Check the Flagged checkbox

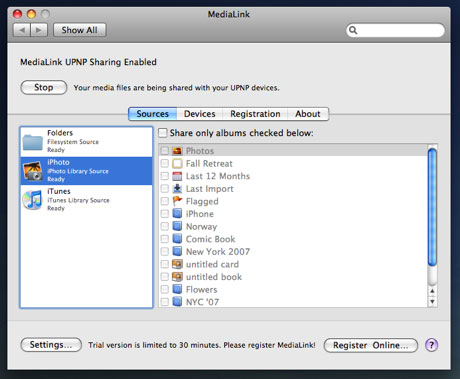point(165,201)
